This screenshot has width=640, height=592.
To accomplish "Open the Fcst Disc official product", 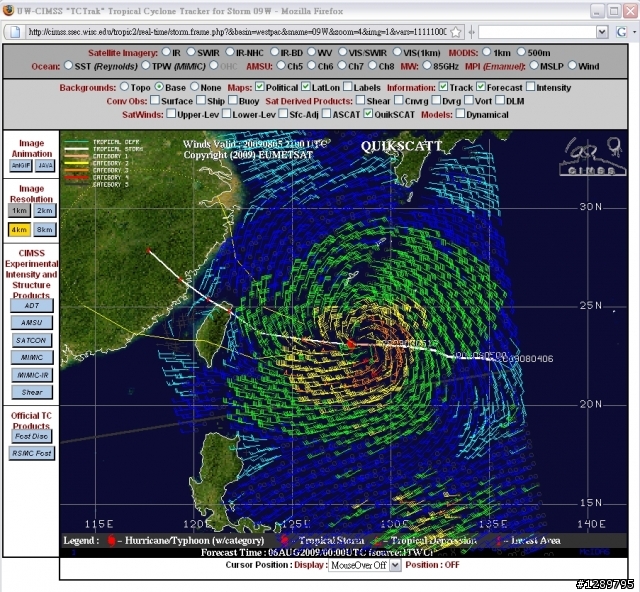I will [31, 436].
